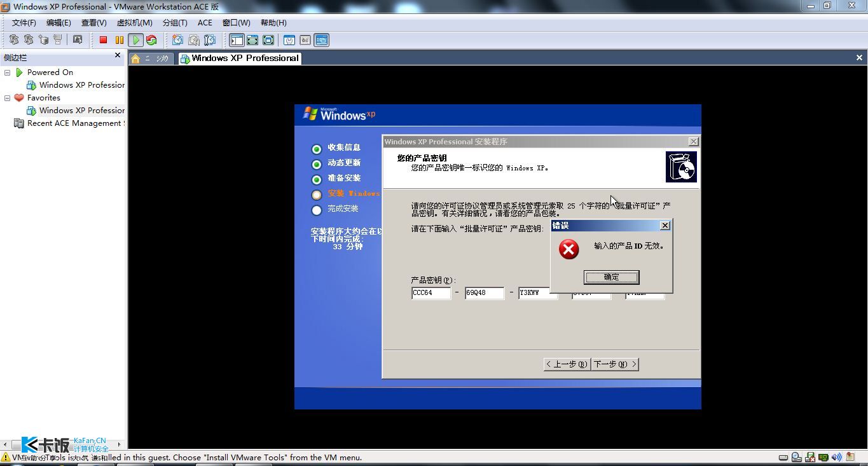Reset the virtual machine with the red-green icon
This screenshot has width=868, height=466.
(x=151, y=40)
